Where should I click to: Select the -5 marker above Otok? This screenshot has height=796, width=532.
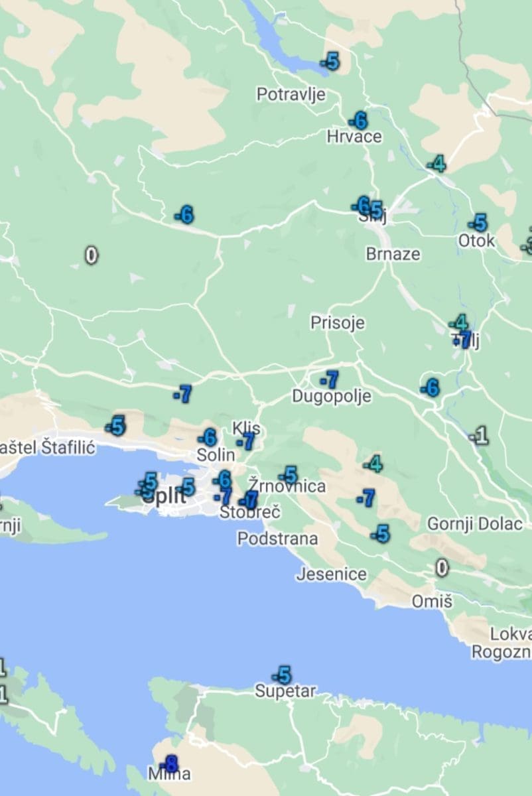coord(478,223)
